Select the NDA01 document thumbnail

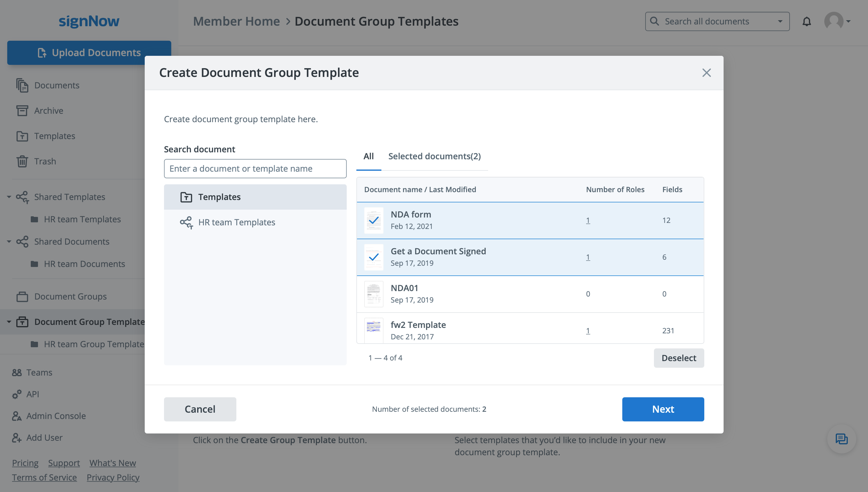click(374, 294)
